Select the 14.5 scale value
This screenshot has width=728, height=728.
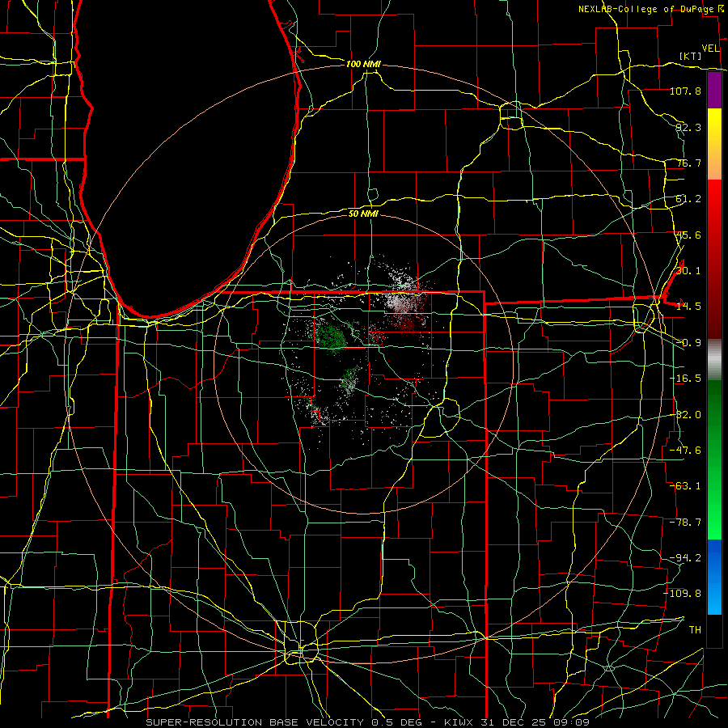(x=688, y=307)
